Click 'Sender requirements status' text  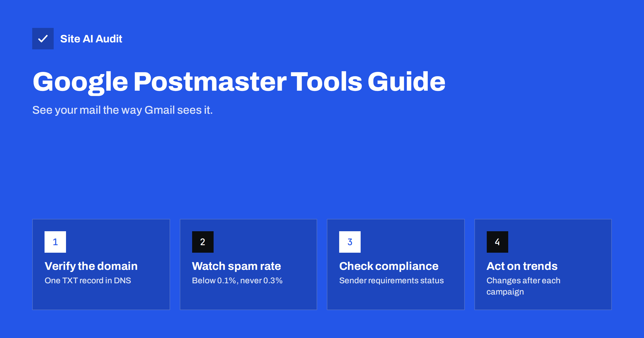point(391,281)
